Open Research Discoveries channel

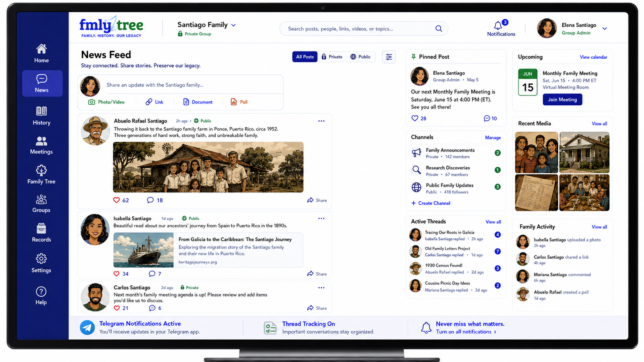456,171
